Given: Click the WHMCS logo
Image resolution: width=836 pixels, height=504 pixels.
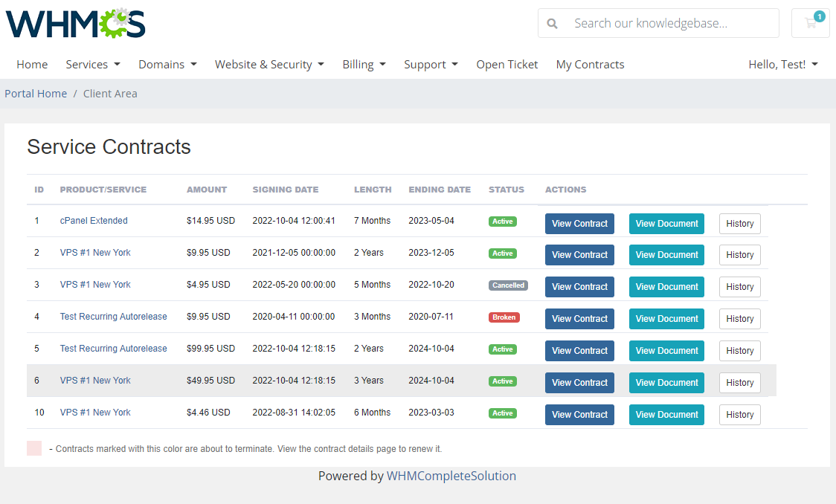Looking at the screenshot, I should click(x=75, y=24).
